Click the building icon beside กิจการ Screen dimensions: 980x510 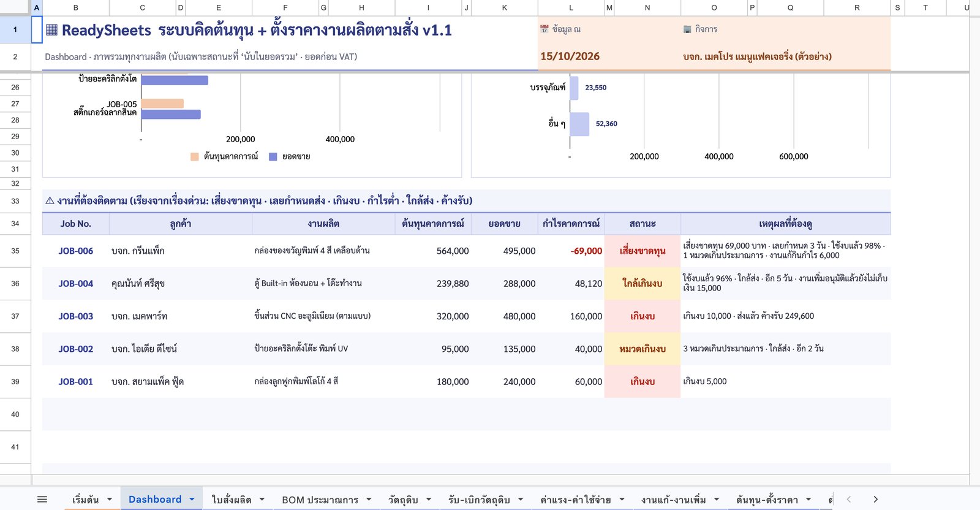click(x=687, y=29)
